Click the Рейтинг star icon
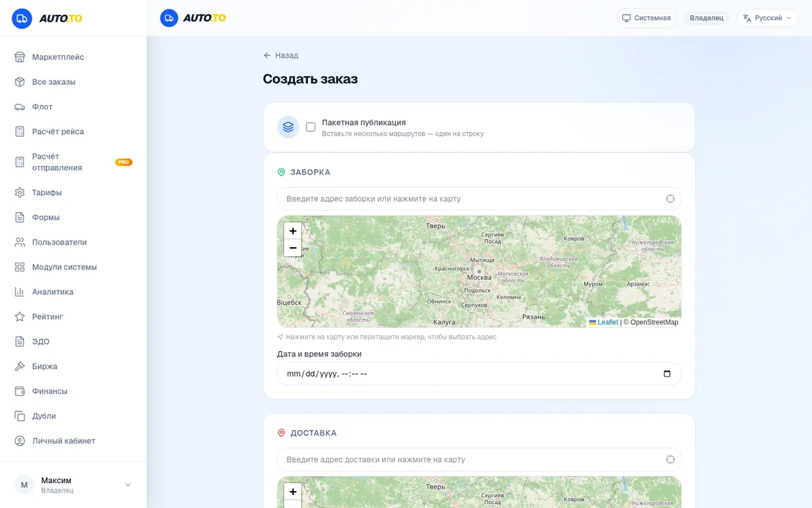 click(x=20, y=317)
